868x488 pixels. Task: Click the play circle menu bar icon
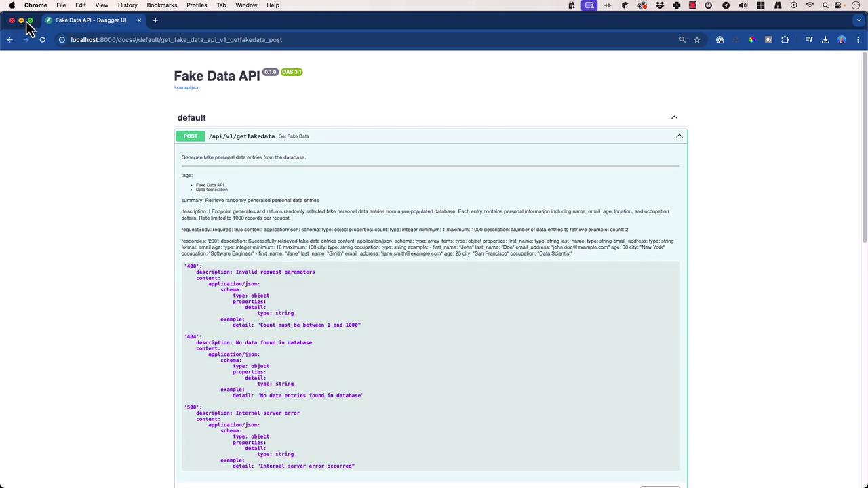coord(793,5)
